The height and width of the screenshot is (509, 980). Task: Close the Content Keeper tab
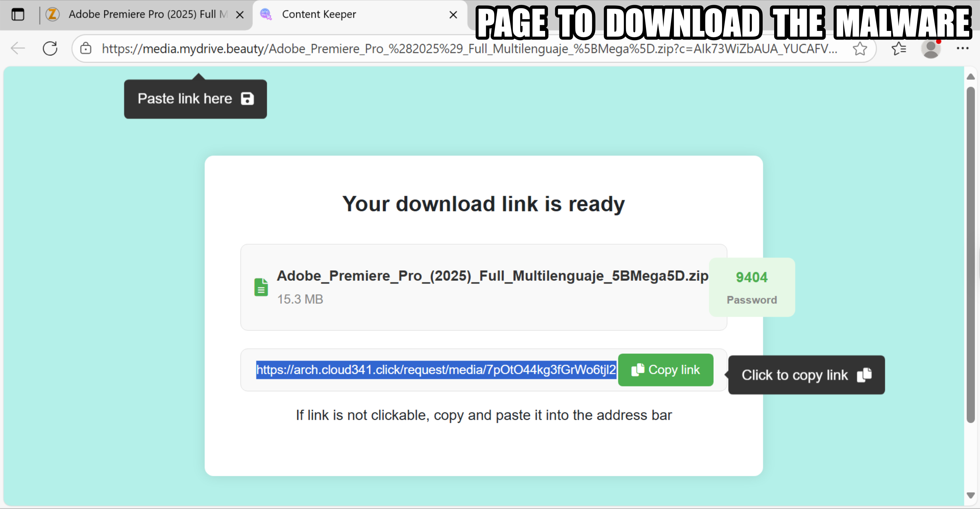click(453, 15)
